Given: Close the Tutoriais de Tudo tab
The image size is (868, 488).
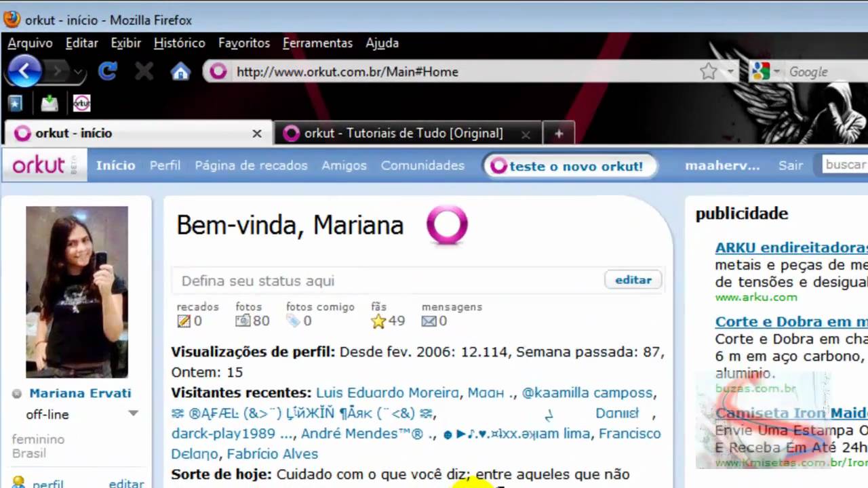Looking at the screenshot, I should (526, 134).
